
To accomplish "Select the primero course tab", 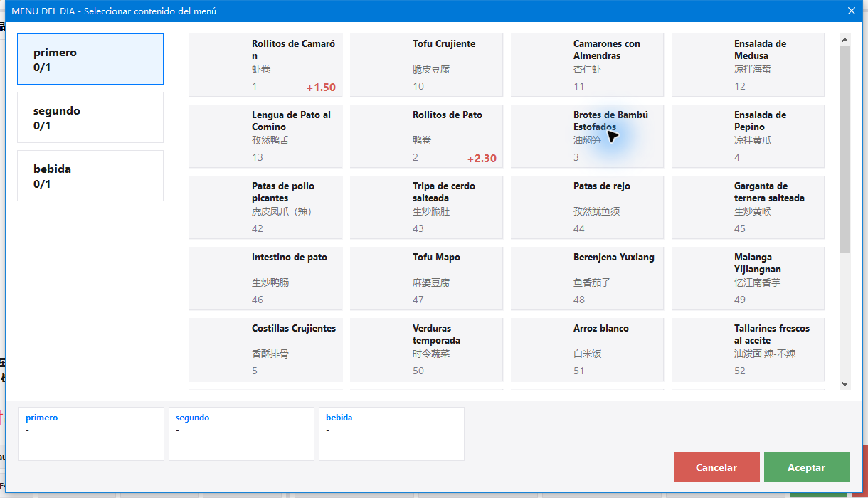I will [x=90, y=59].
